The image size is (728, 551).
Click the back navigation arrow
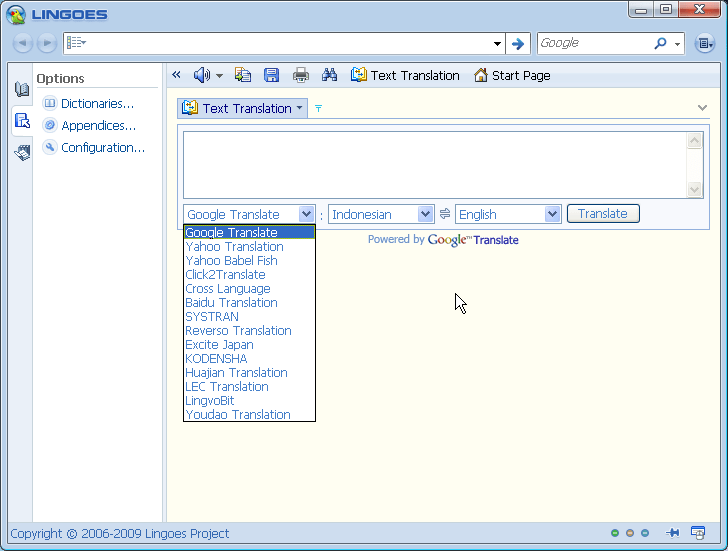(x=22, y=43)
